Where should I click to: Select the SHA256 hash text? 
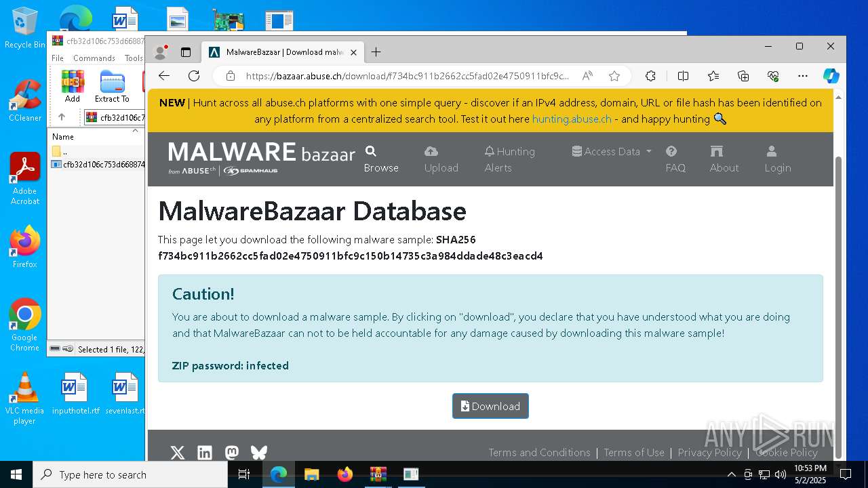click(350, 256)
